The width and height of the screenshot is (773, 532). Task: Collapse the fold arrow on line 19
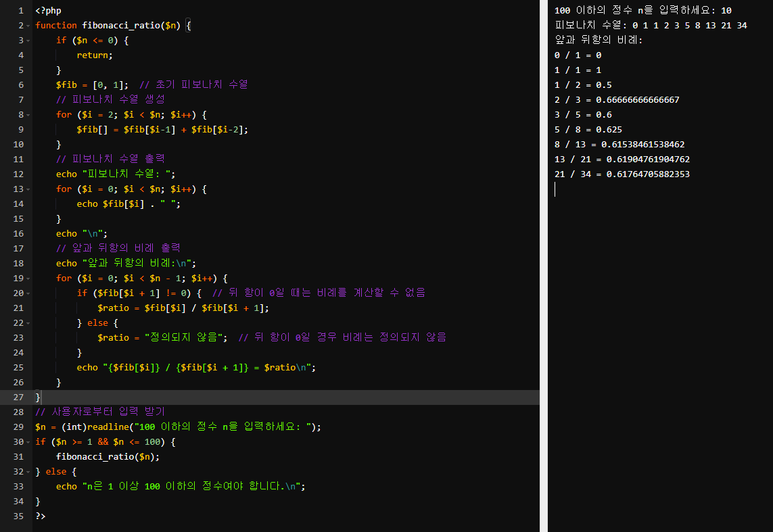click(x=28, y=279)
